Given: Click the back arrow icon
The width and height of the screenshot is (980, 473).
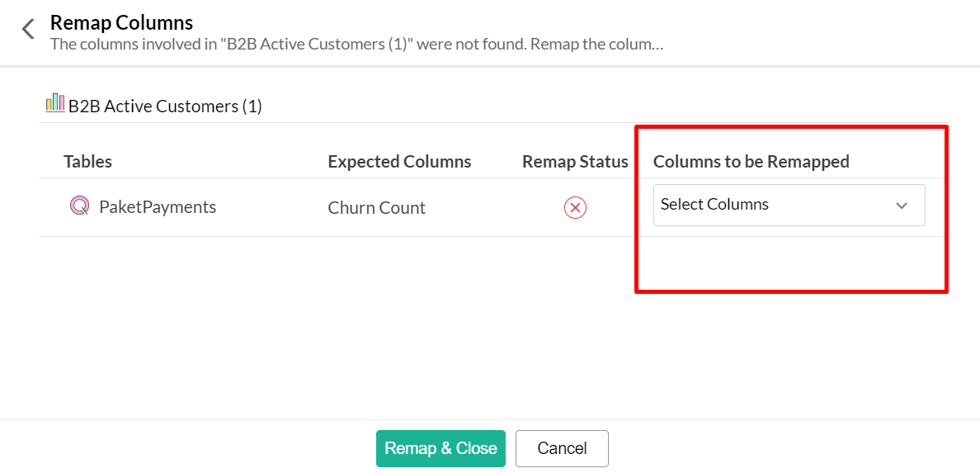Looking at the screenshot, I should tap(28, 30).
